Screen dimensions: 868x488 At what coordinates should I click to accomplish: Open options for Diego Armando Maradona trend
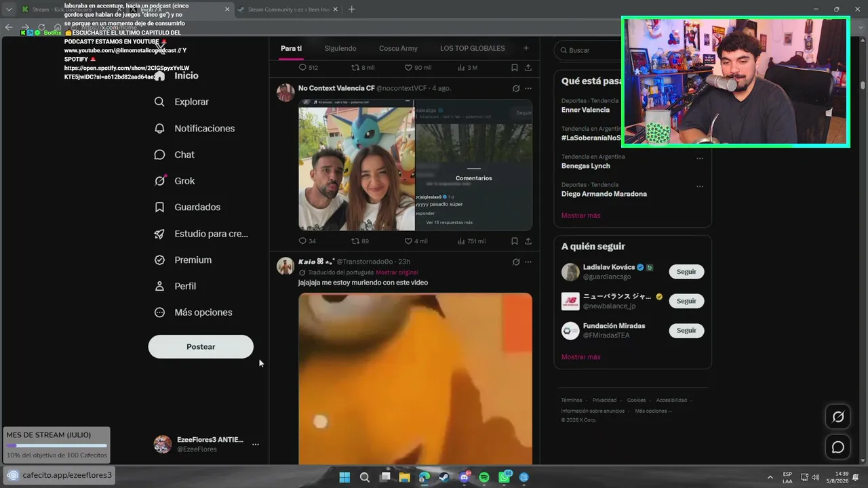[700, 186]
